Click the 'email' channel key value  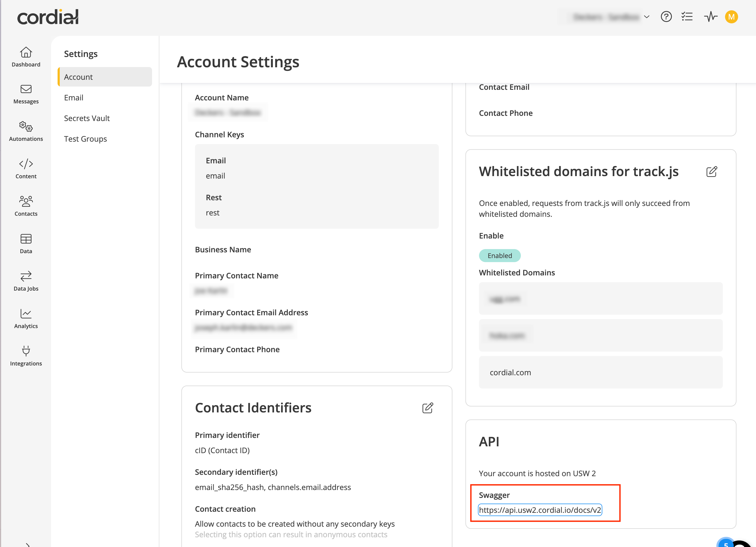215,176
